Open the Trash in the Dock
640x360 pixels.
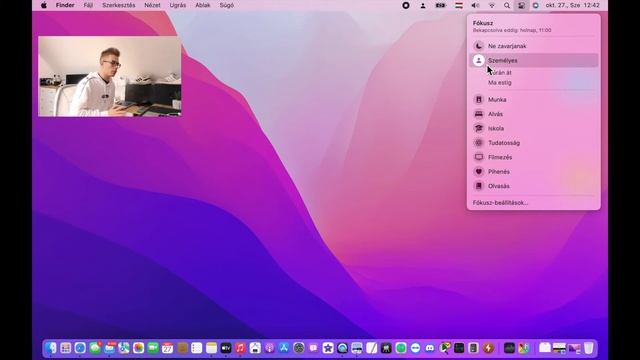click(x=588, y=348)
